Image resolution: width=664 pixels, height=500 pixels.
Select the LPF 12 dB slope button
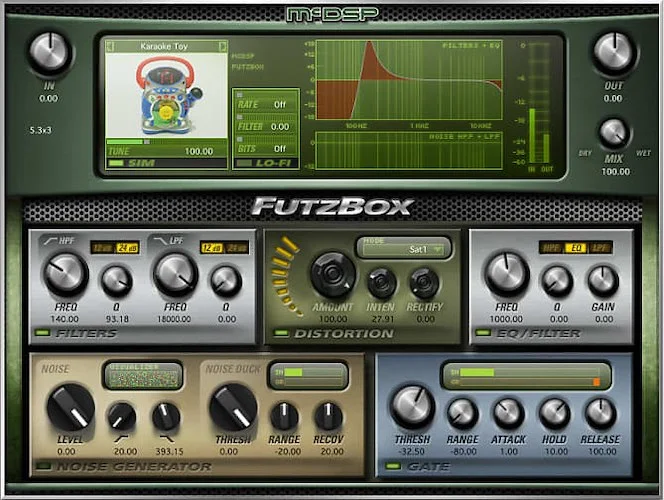pyautogui.click(x=211, y=248)
